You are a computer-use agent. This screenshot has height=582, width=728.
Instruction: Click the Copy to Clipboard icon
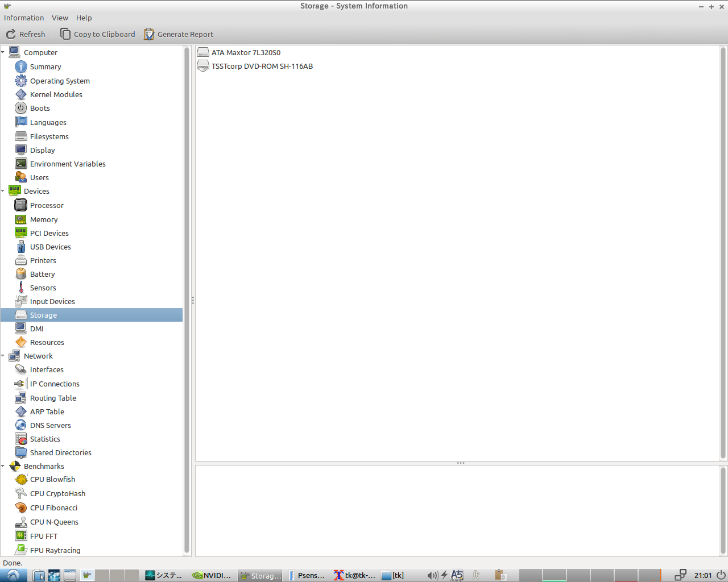(65, 34)
